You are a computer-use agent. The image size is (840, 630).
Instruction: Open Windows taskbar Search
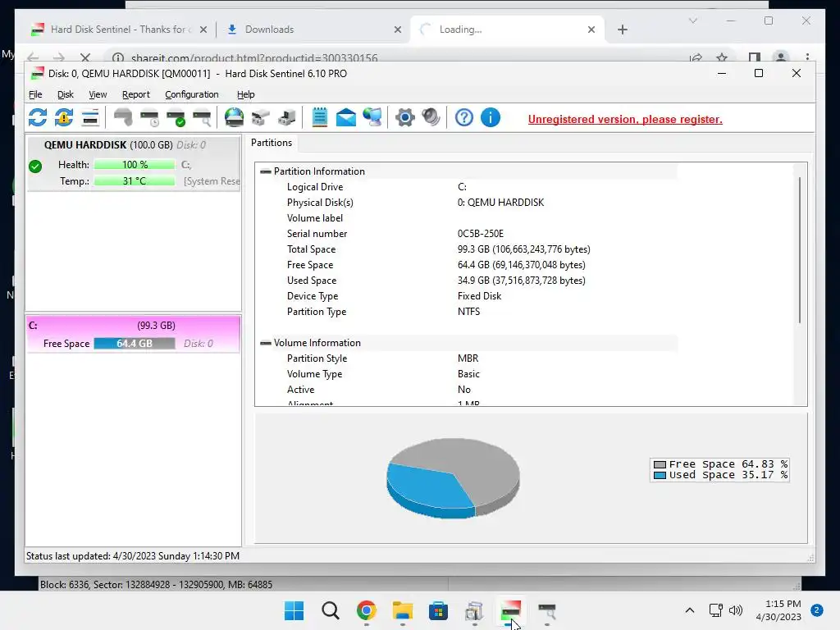click(x=331, y=610)
